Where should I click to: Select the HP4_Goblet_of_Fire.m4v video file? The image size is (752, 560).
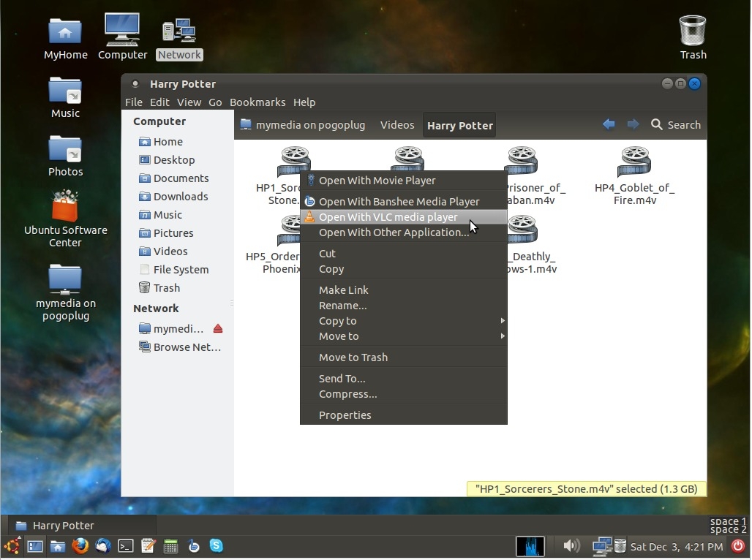tap(634, 175)
